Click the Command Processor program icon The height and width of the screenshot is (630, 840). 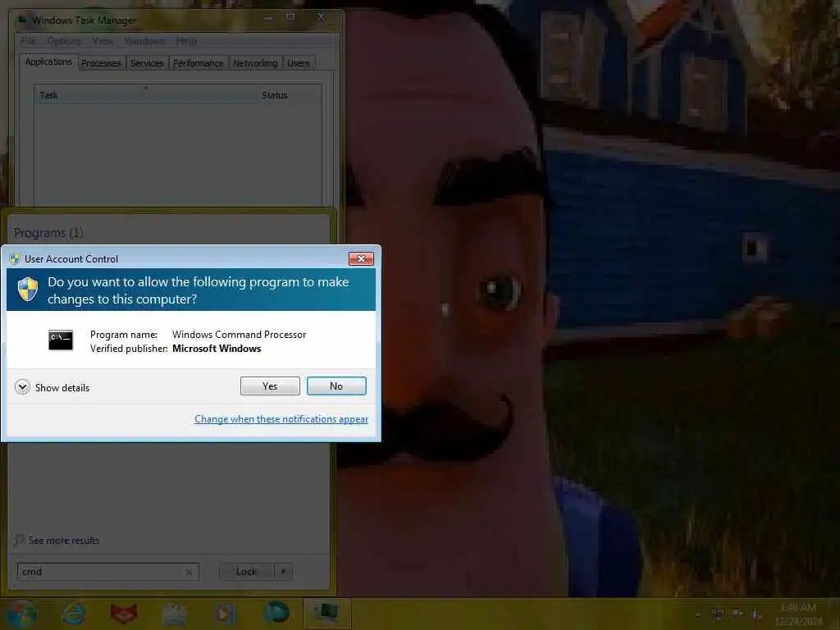coord(61,340)
